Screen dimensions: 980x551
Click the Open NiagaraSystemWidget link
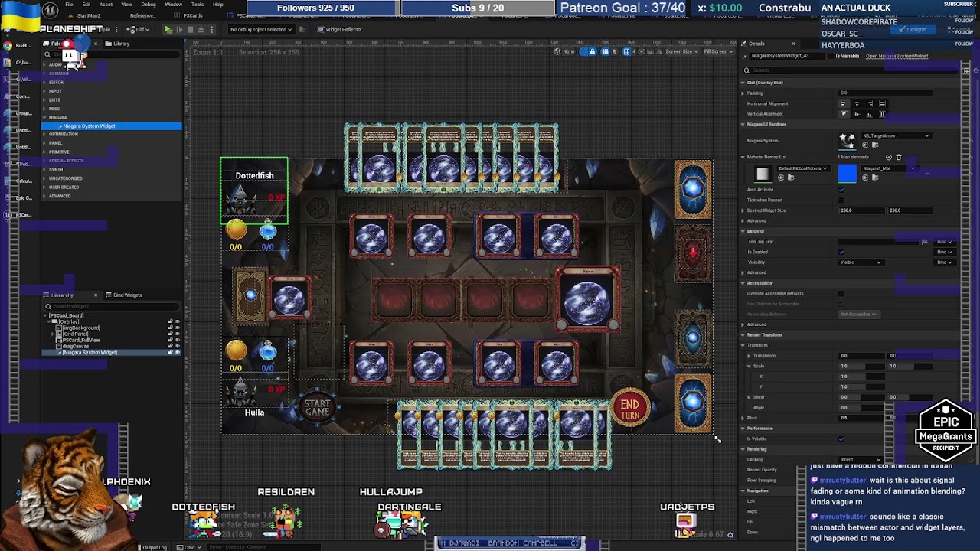(x=897, y=56)
